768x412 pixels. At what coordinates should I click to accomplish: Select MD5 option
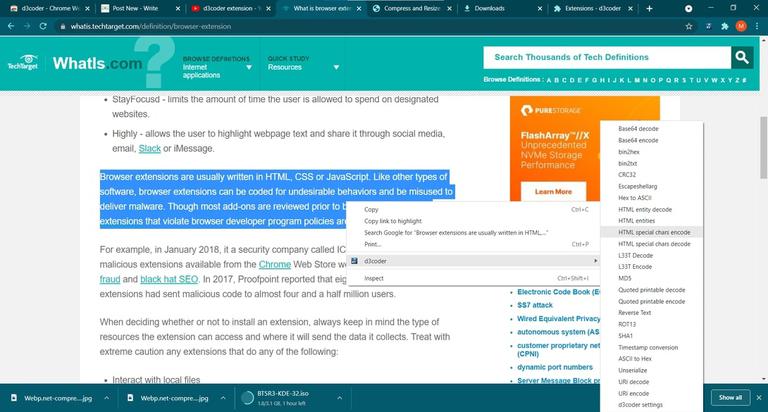(x=651, y=278)
